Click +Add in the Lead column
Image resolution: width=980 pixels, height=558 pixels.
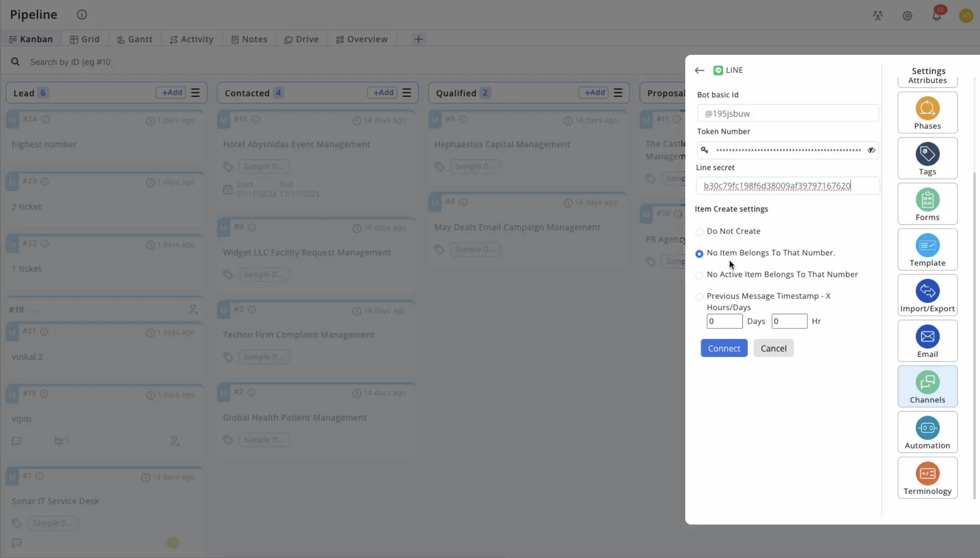coord(171,93)
